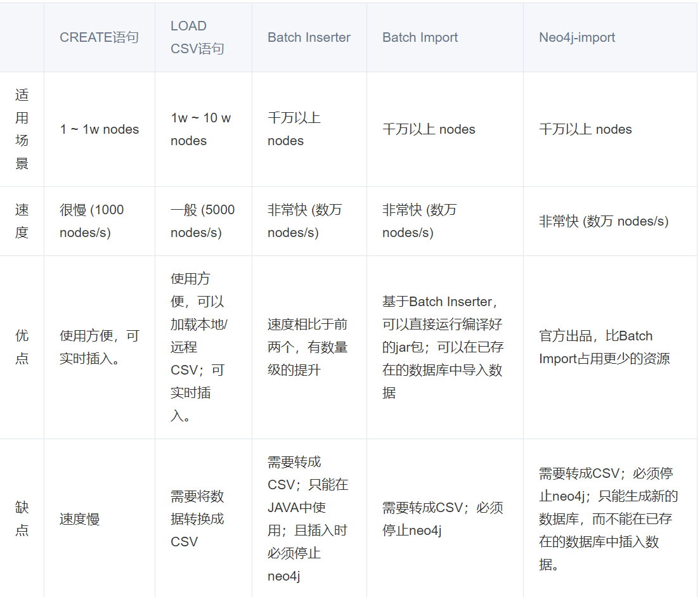The height and width of the screenshot is (597, 700).
Task: Select the '官方出品，比Batch Import占用更少的资源' cell
Action: (x=610, y=347)
